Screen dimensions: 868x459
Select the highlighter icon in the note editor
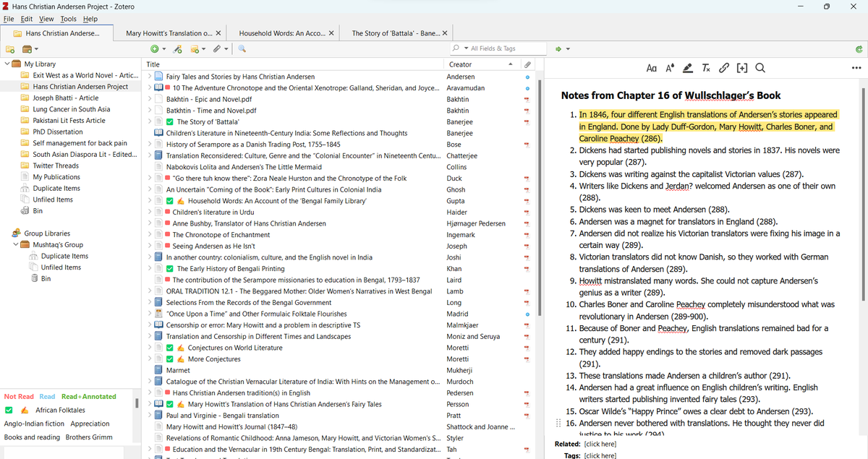click(688, 67)
